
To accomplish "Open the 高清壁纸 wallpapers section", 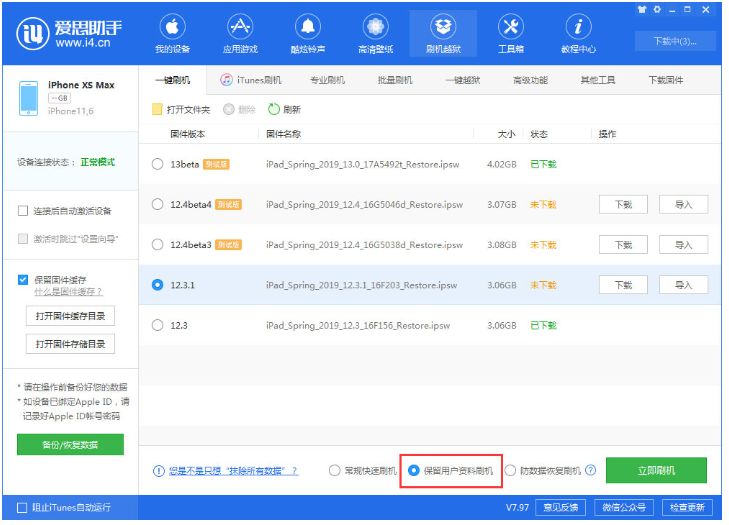I will pyautogui.click(x=375, y=34).
